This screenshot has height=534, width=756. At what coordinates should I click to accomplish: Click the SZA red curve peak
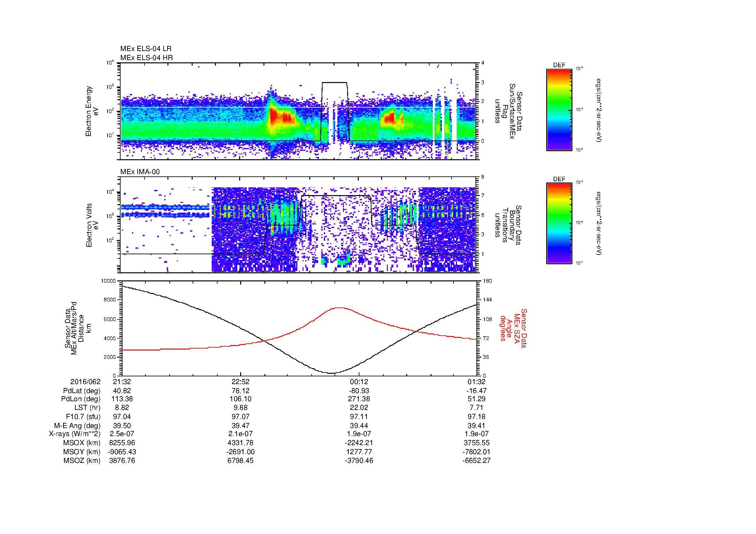point(340,308)
